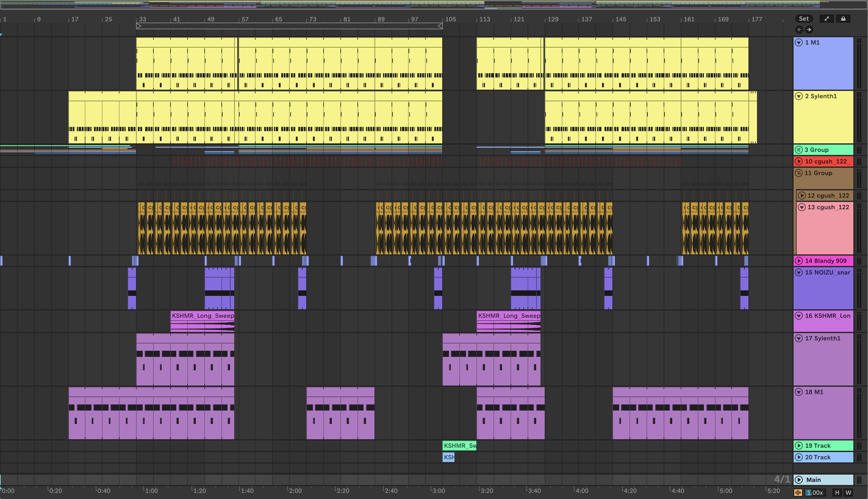Screen dimensions: 868x499
Task: Toggle the Lock Envelopes padlock icon
Action: (x=843, y=19)
